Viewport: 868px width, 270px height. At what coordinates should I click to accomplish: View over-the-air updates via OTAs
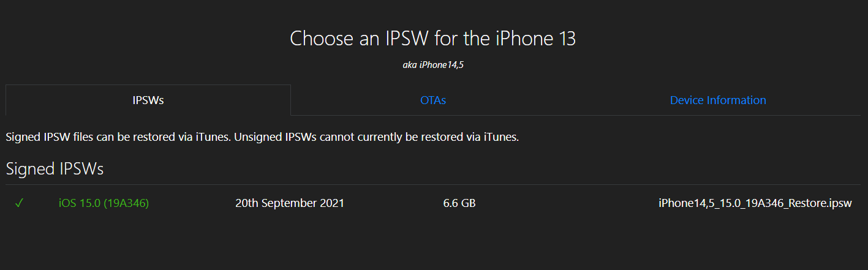pos(433,100)
